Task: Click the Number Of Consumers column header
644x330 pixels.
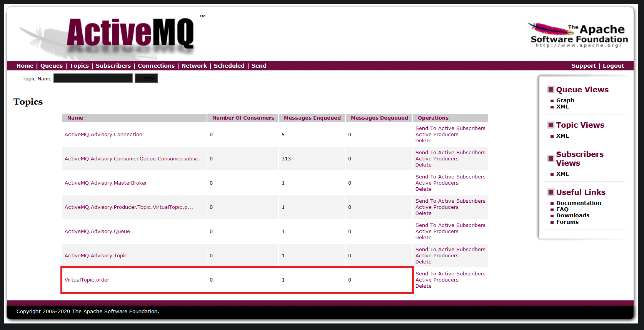Action: coord(243,118)
